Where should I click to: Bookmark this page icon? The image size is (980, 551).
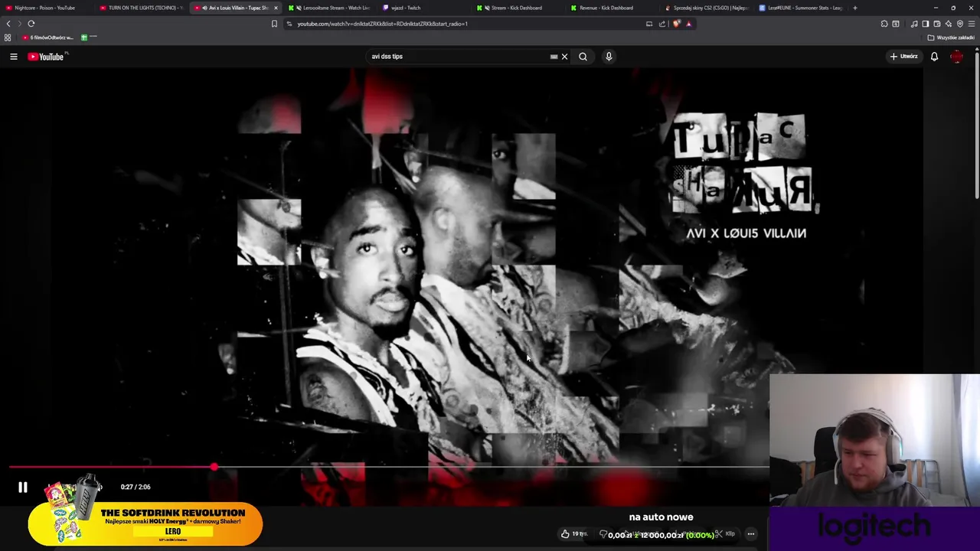[274, 24]
